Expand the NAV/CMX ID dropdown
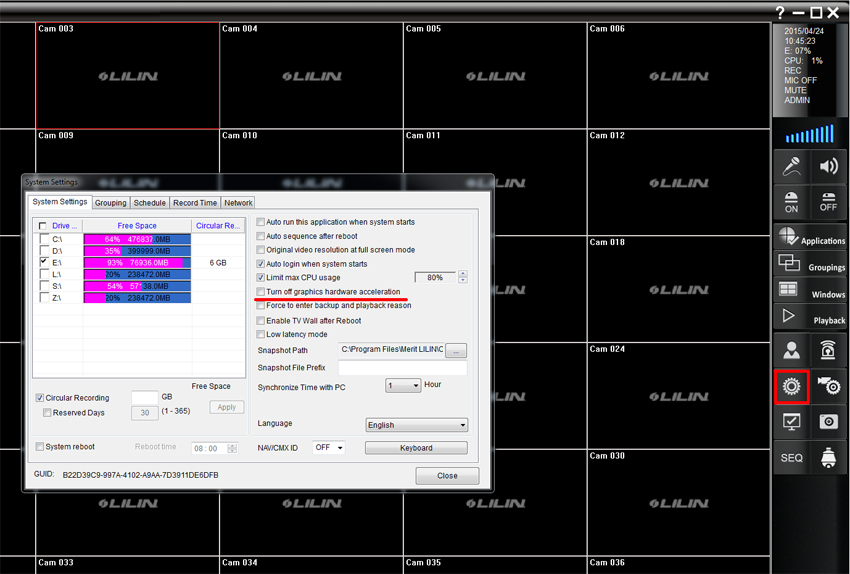The width and height of the screenshot is (850, 574). point(328,448)
